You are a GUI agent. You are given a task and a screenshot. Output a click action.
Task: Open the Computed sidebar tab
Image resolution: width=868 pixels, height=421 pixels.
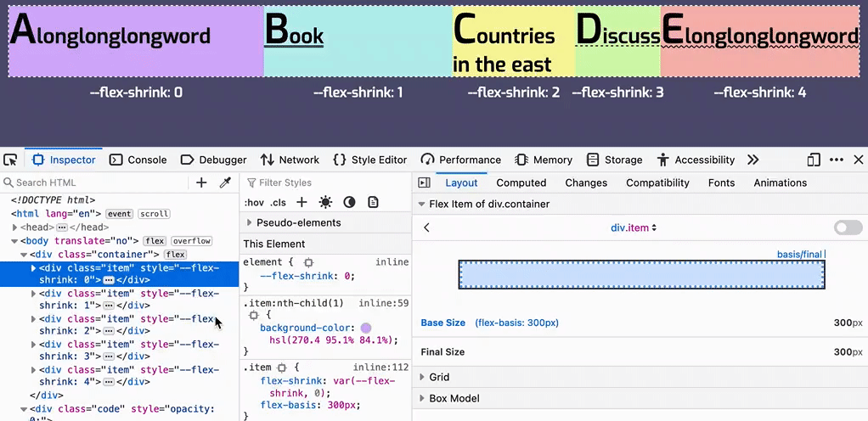pos(521,182)
